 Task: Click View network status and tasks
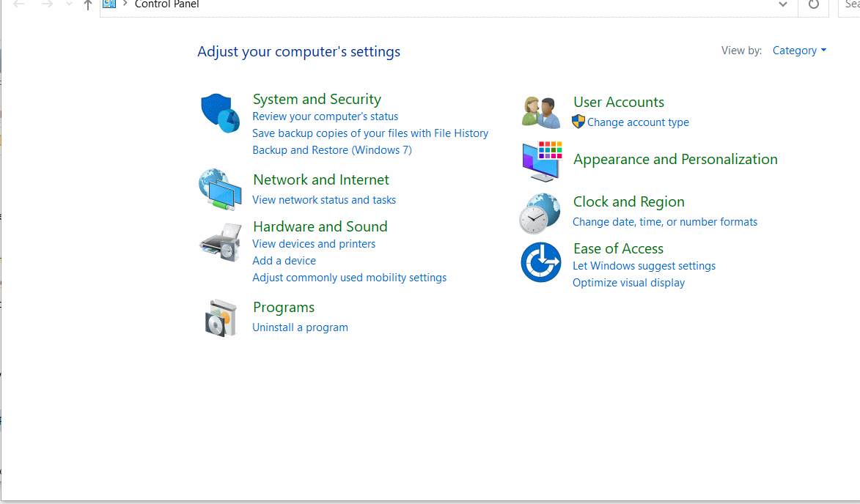pos(324,200)
